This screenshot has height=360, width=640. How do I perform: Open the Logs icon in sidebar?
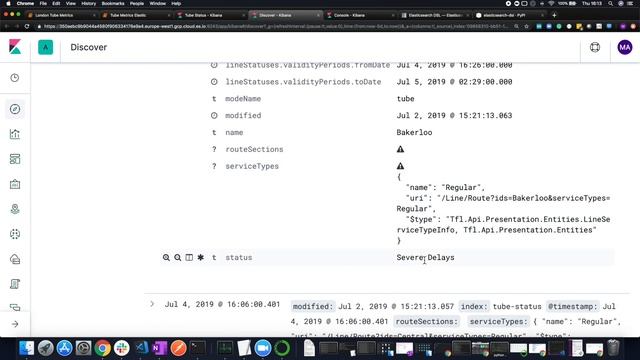pyautogui.click(x=15, y=284)
